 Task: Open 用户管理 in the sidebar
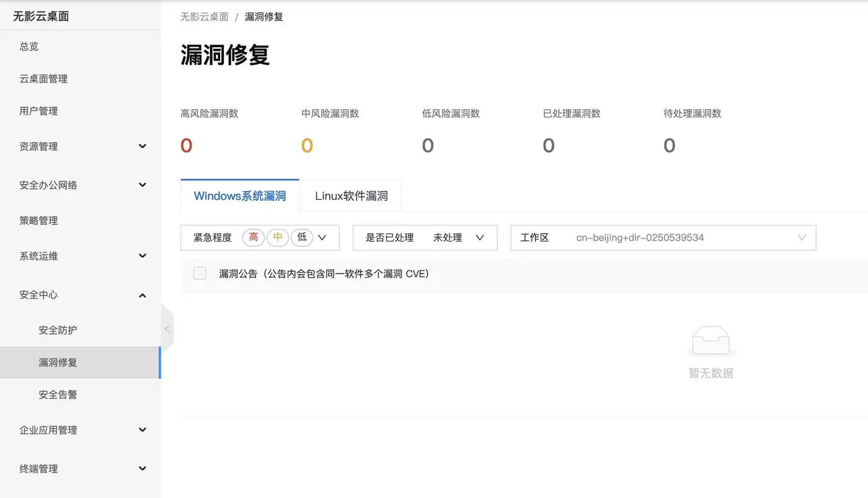[x=81, y=111]
